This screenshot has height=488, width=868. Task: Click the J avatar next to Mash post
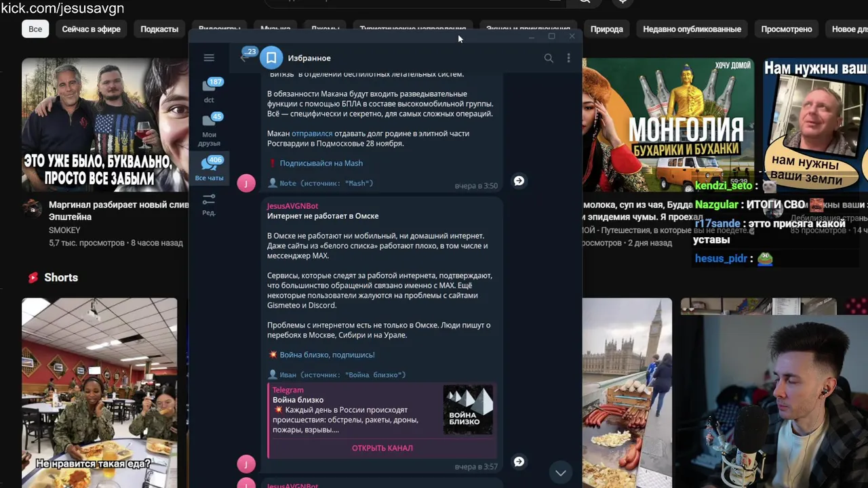[246, 183]
